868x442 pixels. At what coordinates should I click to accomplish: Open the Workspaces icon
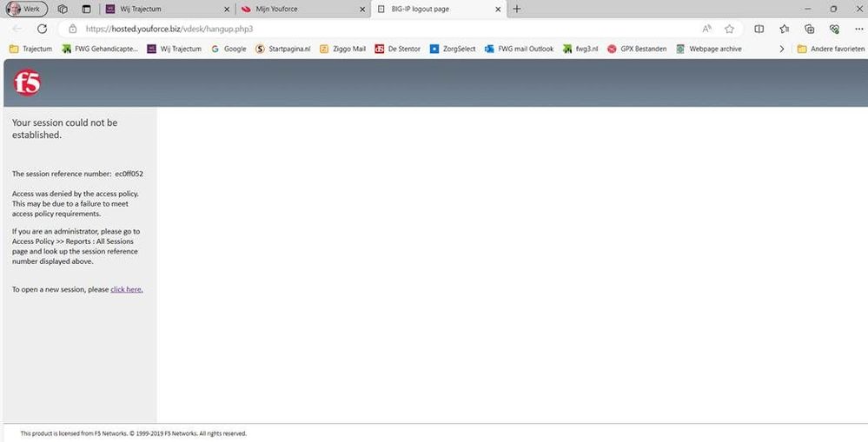(63, 9)
